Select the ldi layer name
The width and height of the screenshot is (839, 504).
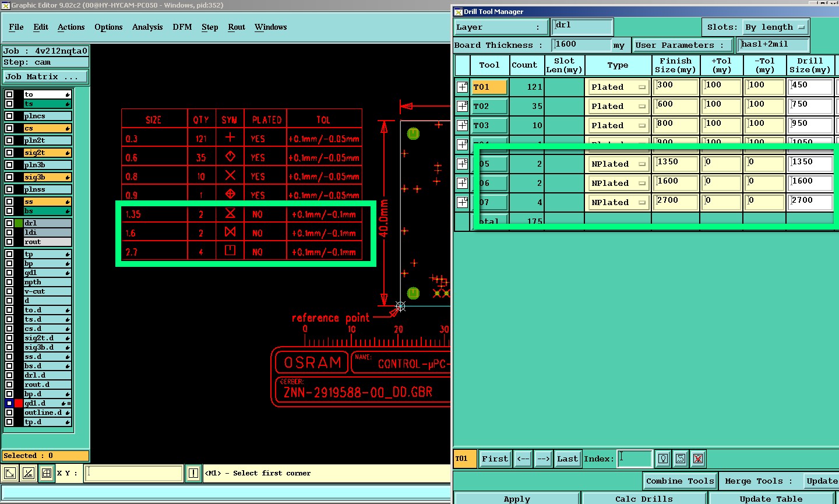[47, 232]
